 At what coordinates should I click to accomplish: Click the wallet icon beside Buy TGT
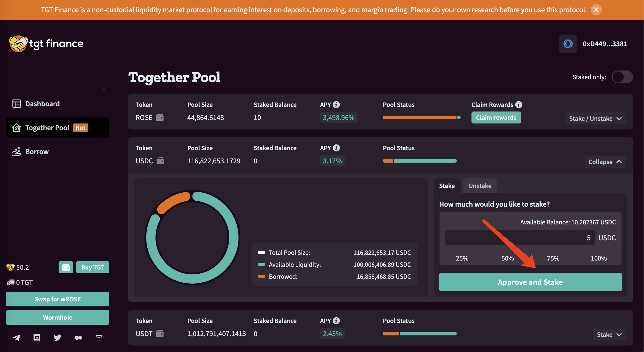66,267
